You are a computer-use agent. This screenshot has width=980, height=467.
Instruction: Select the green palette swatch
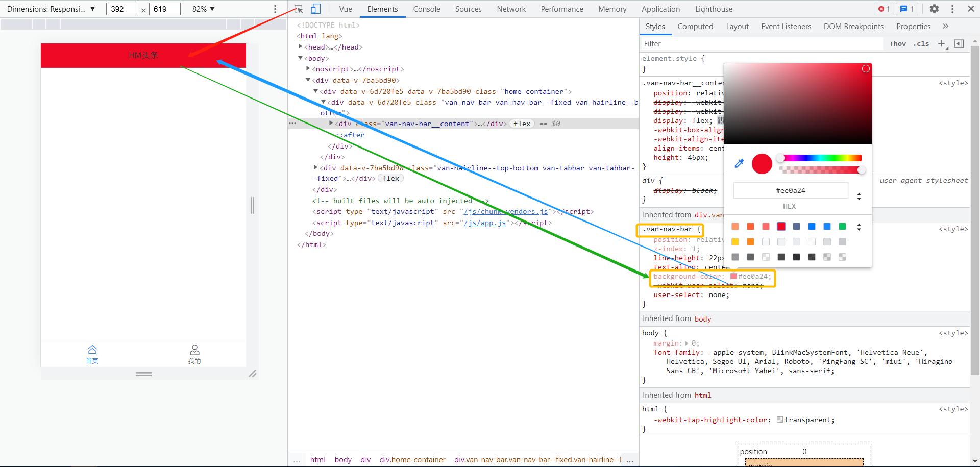tap(842, 227)
